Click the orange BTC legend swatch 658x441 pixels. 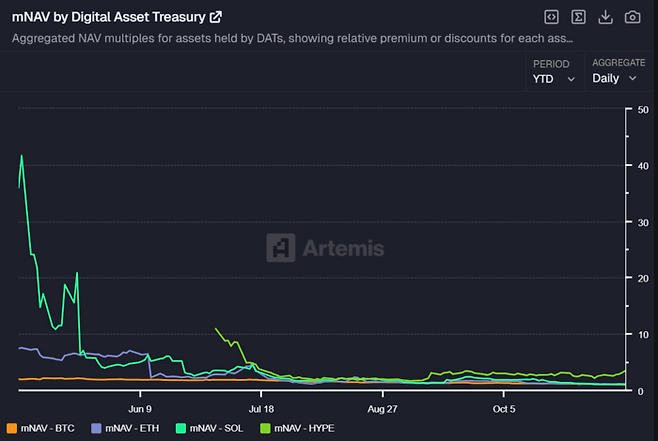[12, 428]
